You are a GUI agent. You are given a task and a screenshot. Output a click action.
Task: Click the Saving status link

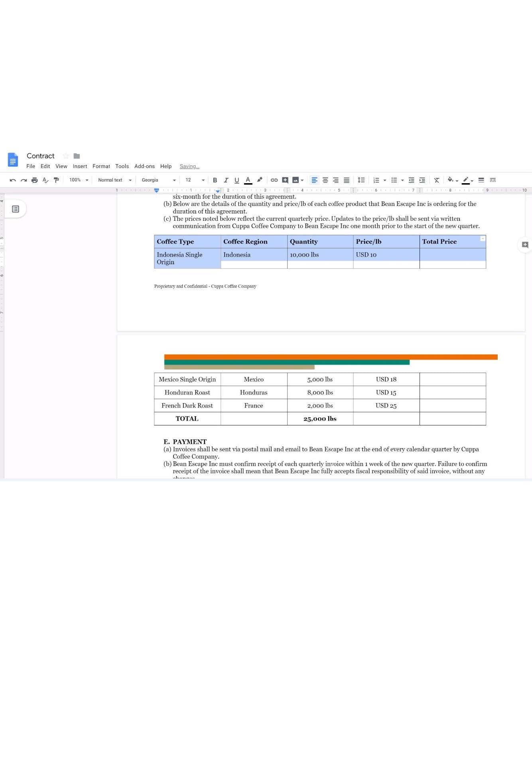tap(189, 166)
